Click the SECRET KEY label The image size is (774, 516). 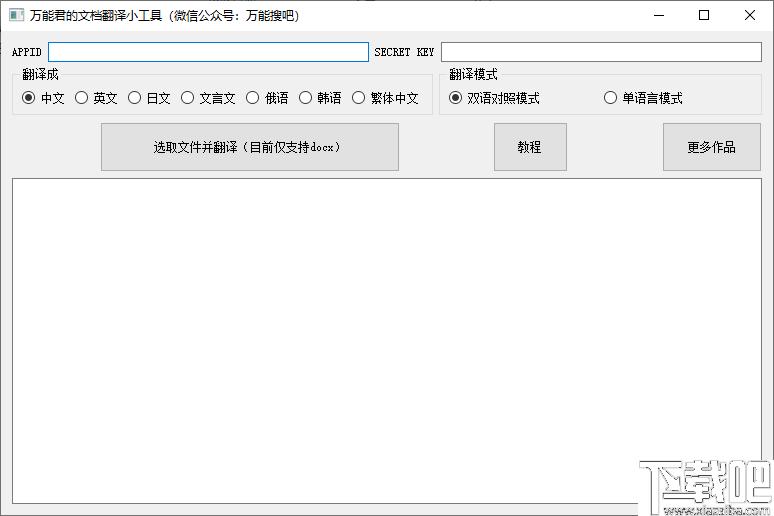click(404, 52)
